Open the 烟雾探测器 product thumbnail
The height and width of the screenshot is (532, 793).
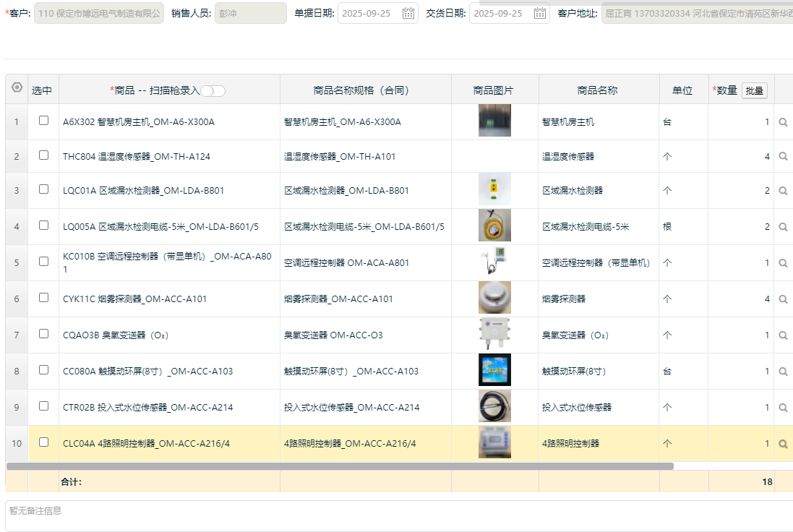pyautogui.click(x=494, y=298)
